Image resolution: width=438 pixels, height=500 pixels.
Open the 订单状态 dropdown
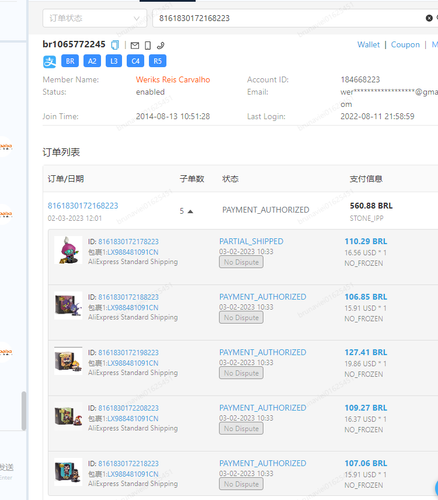95,18
